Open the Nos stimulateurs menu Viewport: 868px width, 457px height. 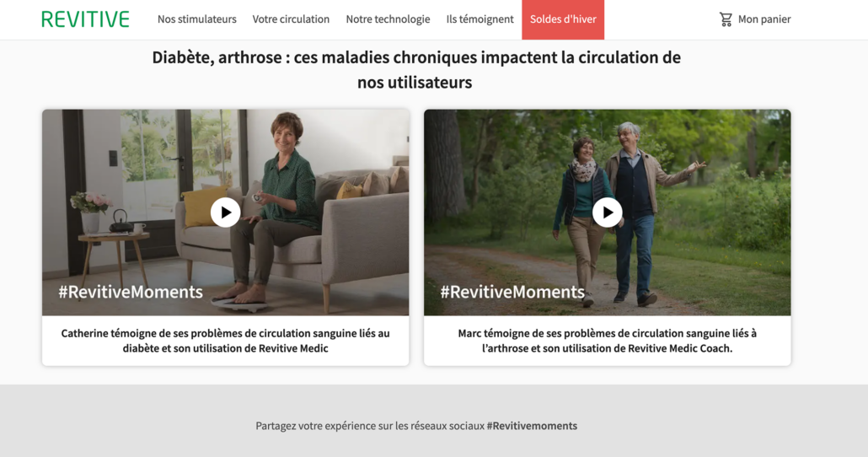pos(196,19)
